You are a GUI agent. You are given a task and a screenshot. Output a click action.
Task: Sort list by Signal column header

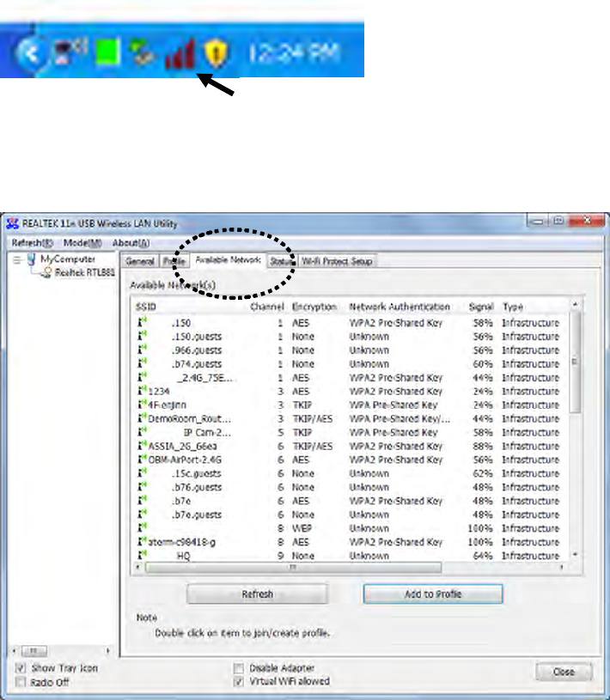tap(481, 307)
